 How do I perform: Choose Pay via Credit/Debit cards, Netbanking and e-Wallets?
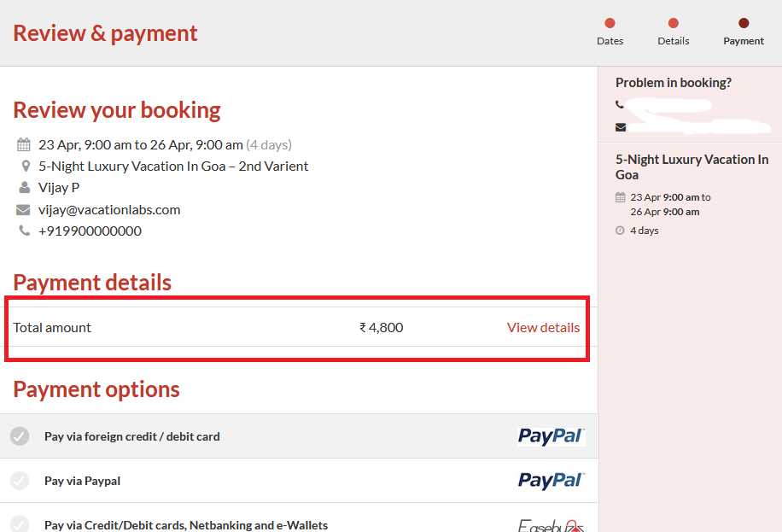pyautogui.click(x=185, y=525)
